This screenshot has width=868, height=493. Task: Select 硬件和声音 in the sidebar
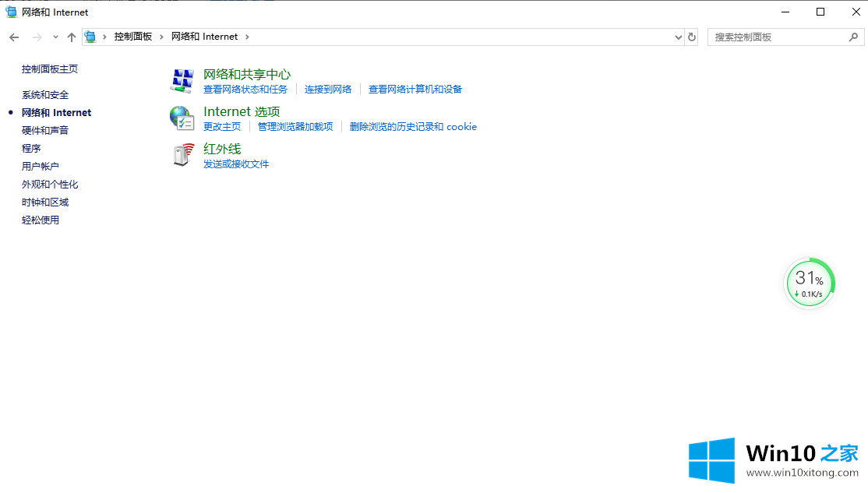(45, 131)
